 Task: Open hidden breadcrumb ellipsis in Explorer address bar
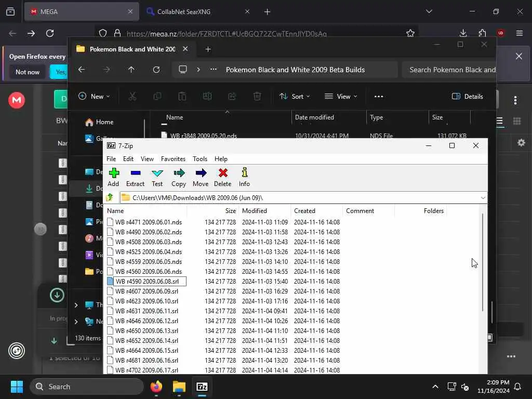point(214,70)
